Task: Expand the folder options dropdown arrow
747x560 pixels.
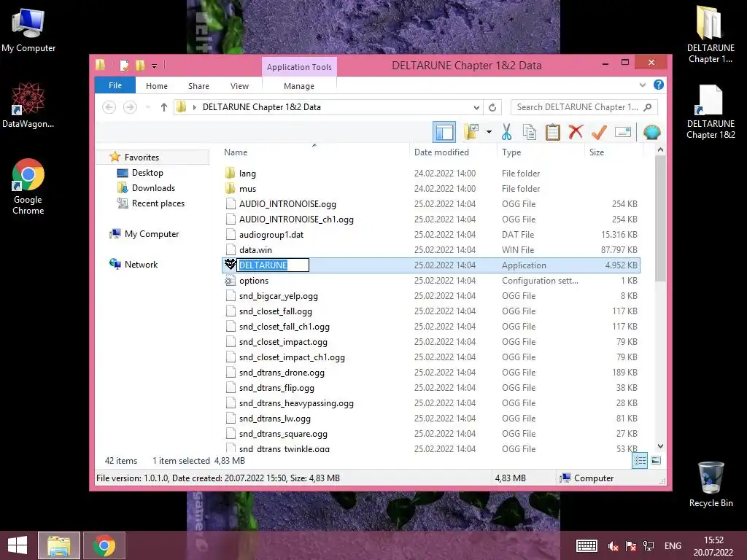Action: pos(489,133)
